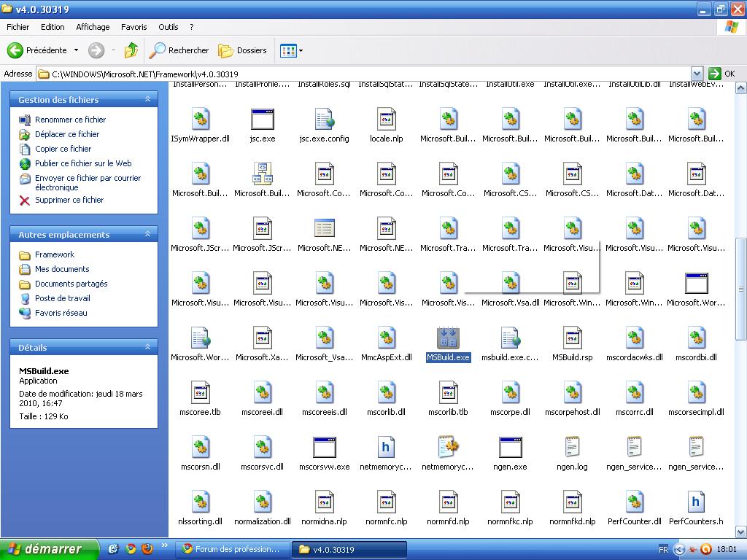Open Mes documents link
Image resolution: width=747 pixels, height=560 pixels.
[x=62, y=269]
